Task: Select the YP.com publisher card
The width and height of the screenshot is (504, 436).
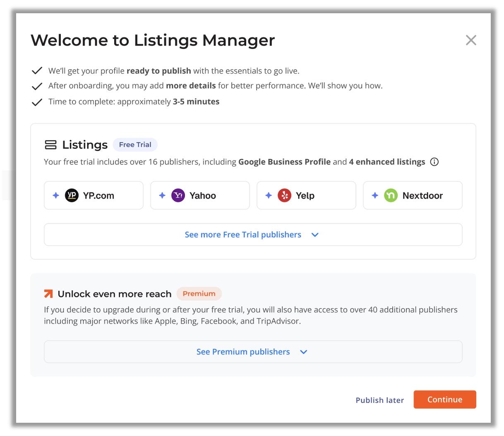Action: coord(94,195)
